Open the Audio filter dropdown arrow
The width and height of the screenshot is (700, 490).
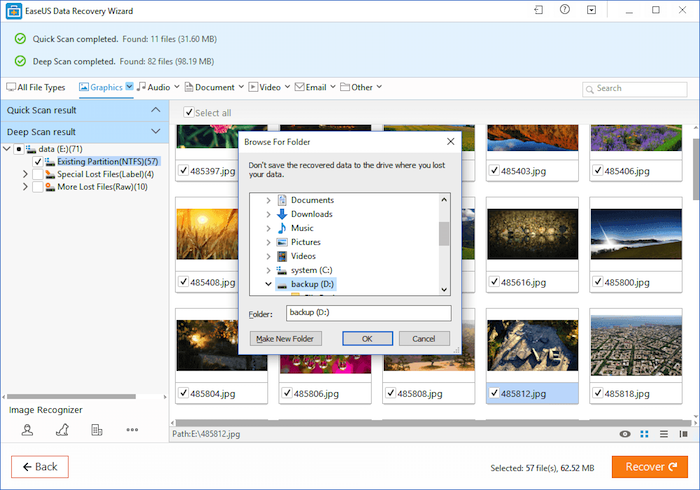[177, 87]
